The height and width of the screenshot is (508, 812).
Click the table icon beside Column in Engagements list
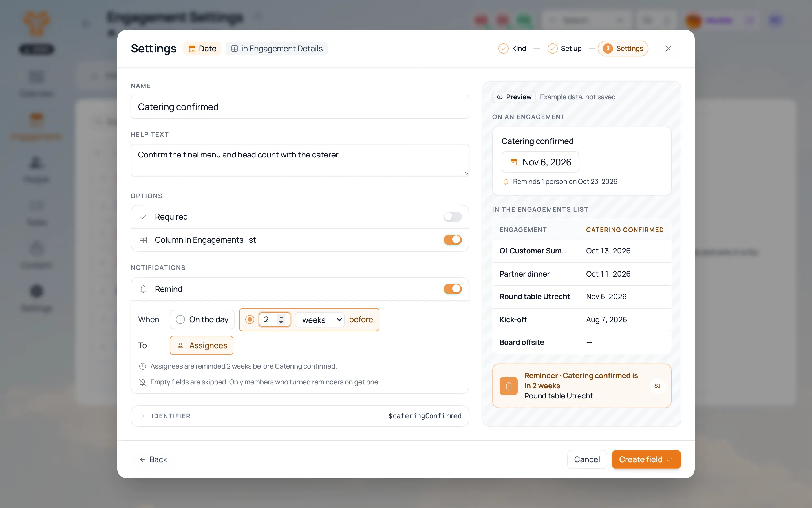pos(143,240)
